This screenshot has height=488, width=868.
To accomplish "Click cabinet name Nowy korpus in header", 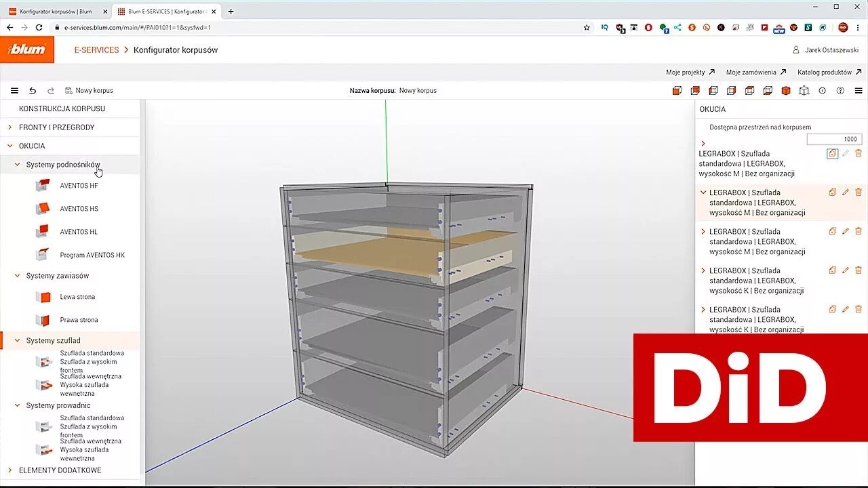I will [x=418, y=90].
